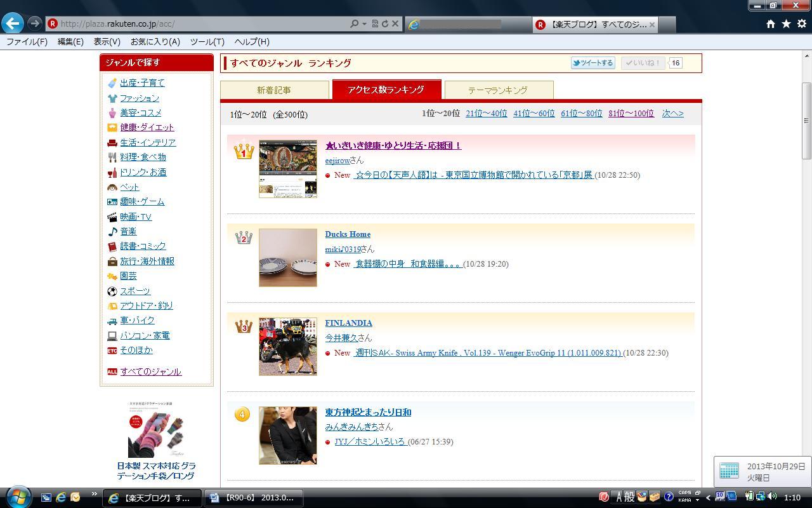Show hidden system tray icons arrow
This screenshot has height=508, width=812.
[x=708, y=497]
